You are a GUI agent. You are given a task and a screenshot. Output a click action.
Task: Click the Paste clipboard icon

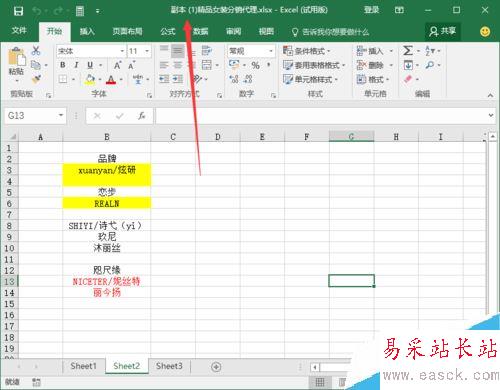[x=16, y=57]
